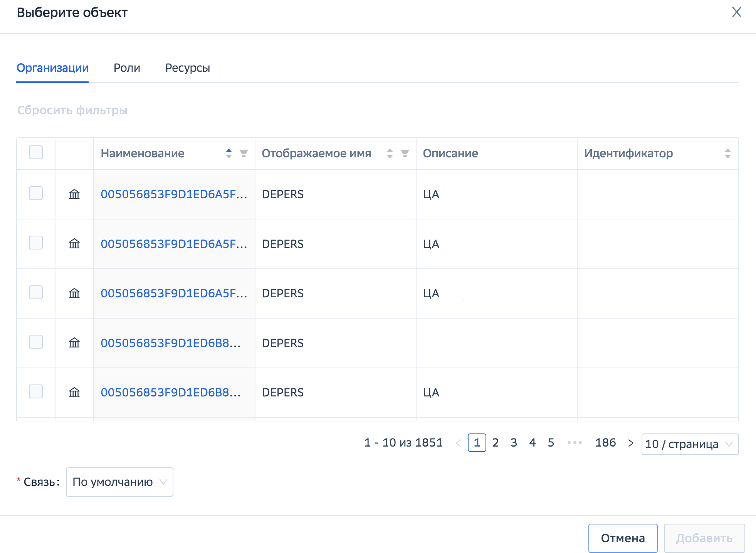This screenshot has height=553, width=756.
Task: Sort by Отображаемое имя column arrows
Action: [390, 153]
